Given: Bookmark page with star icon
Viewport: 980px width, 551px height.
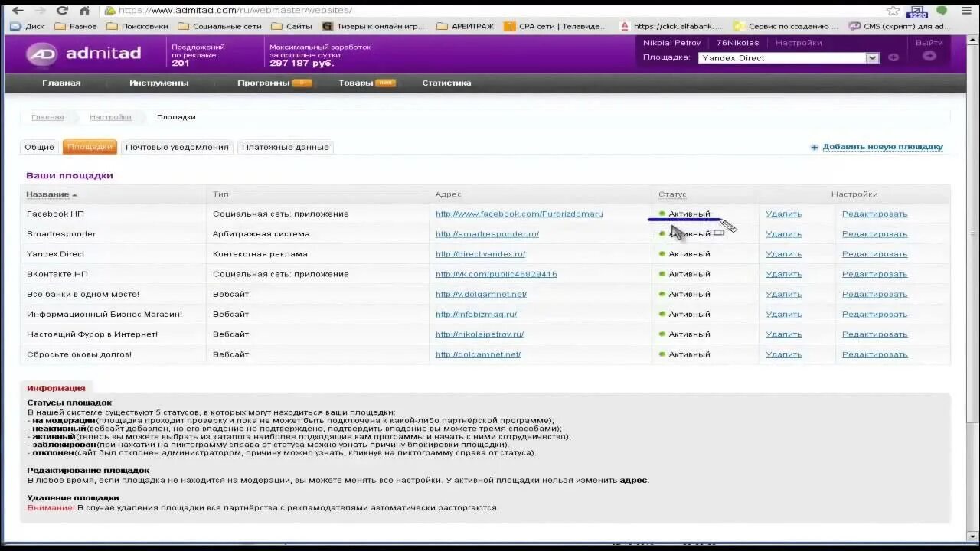Looking at the screenshot, I should pyautogui.click(x=893, y=11).
